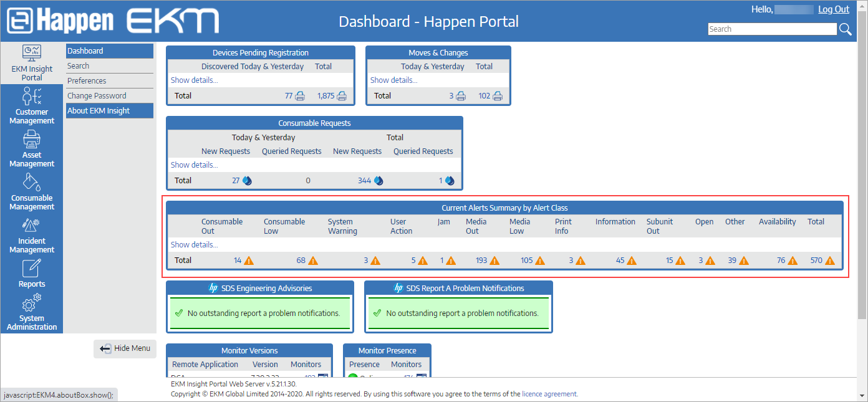Click printer icon beside 102 moves total
Image resolution: width=868 pixels, height=402 pixels.
click(498, 96)
